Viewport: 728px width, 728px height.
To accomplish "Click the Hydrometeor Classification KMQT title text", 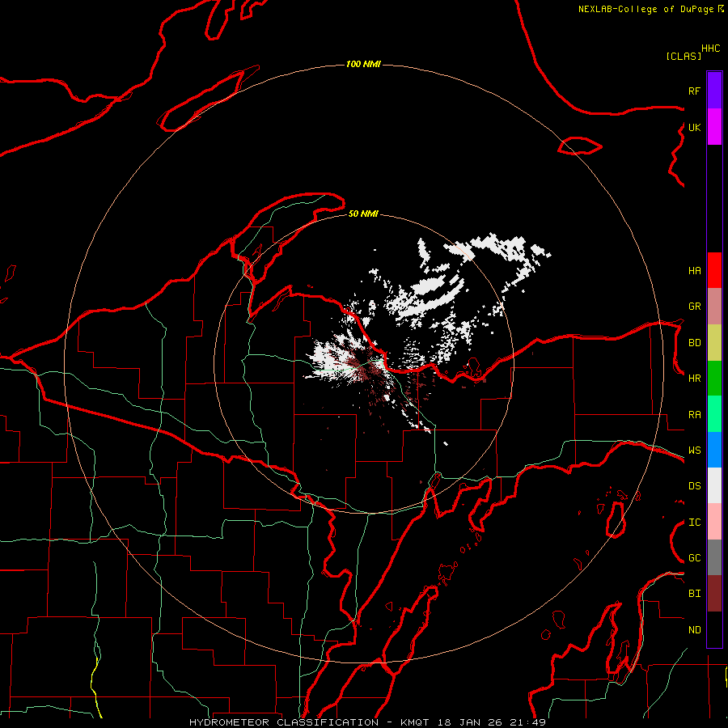I will [367, 722].
